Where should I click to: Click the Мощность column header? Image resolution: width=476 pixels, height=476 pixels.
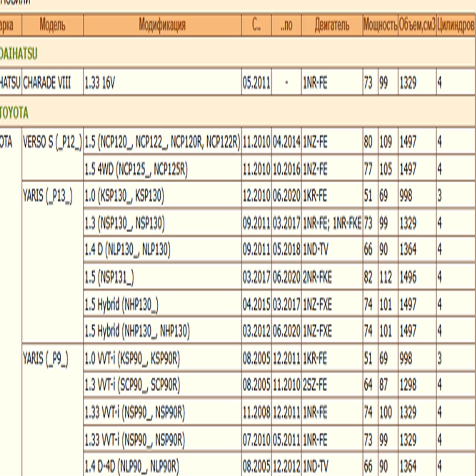tap(380, 25)
